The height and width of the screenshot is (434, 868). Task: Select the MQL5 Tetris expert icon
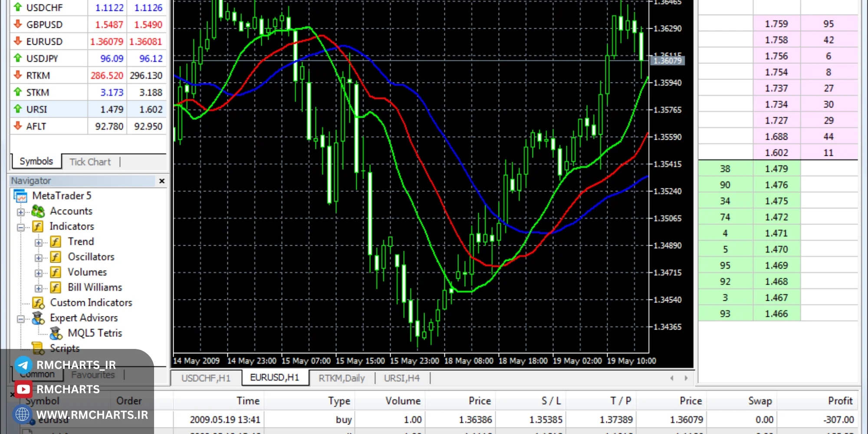coord(56,333)
